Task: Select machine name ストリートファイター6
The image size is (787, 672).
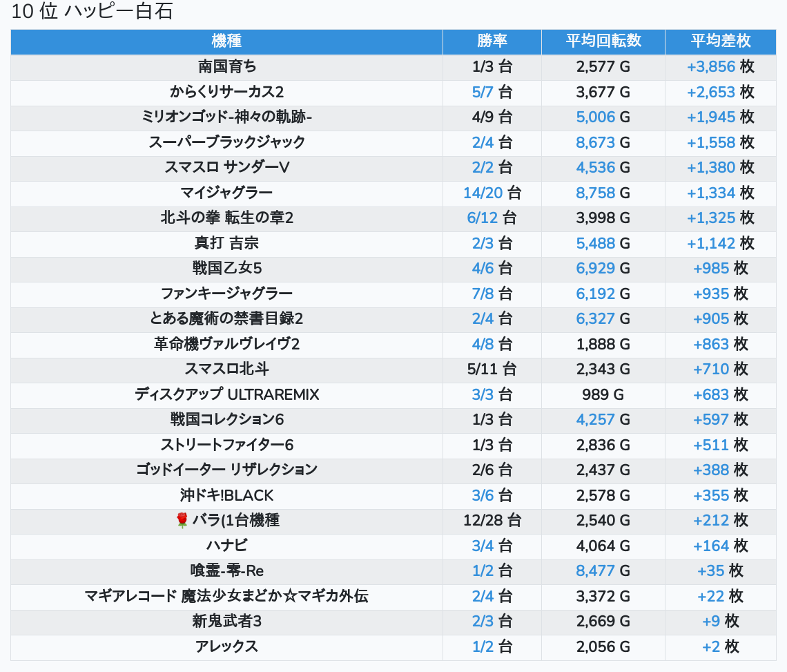Action: [x=227, y=445]
